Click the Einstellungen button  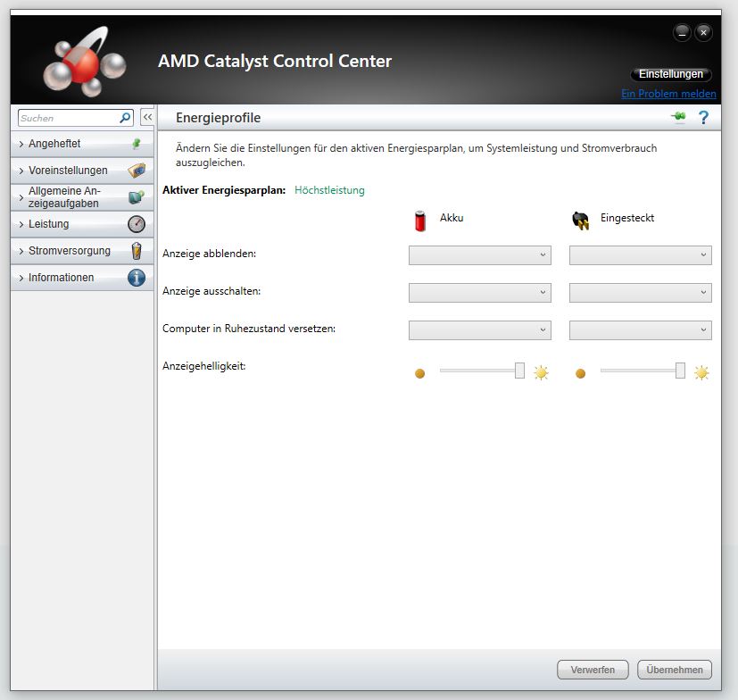click(x=671, y=74)
